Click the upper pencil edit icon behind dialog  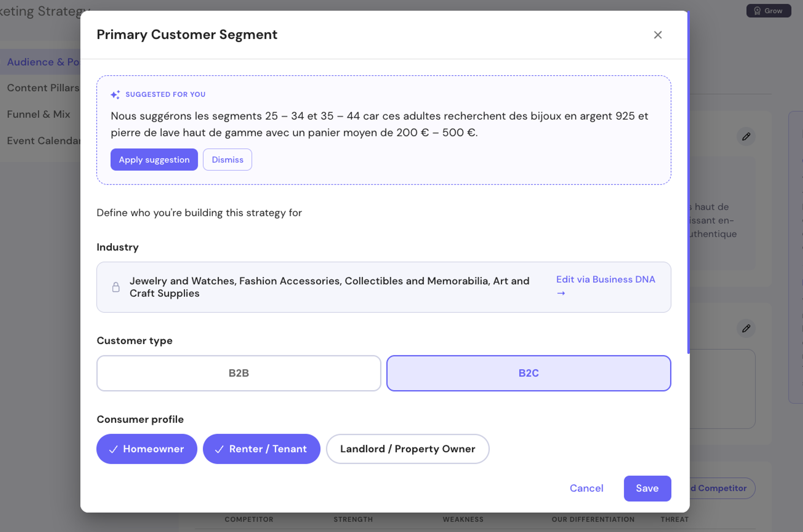746,136
